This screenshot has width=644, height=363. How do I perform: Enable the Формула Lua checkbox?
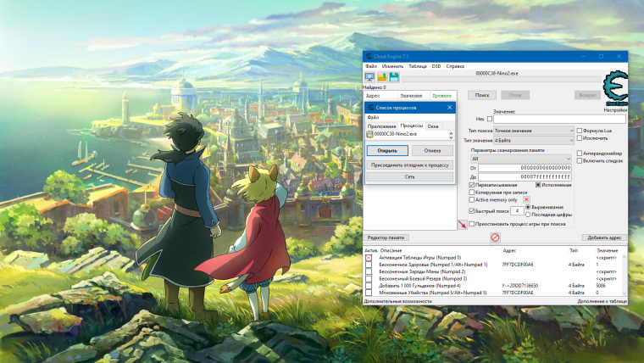(x=579, y=131)
